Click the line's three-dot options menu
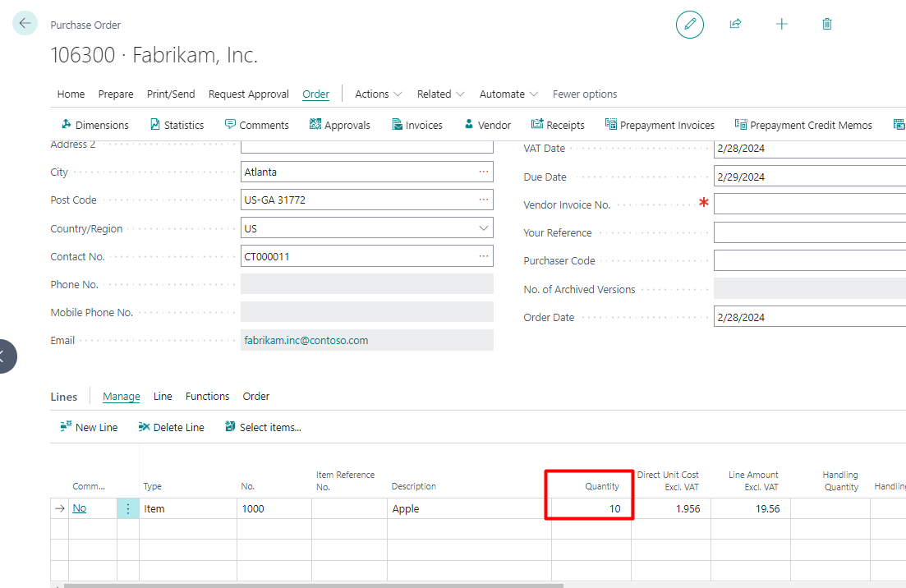This screenshot has height=588, width=906. point(127,508)
